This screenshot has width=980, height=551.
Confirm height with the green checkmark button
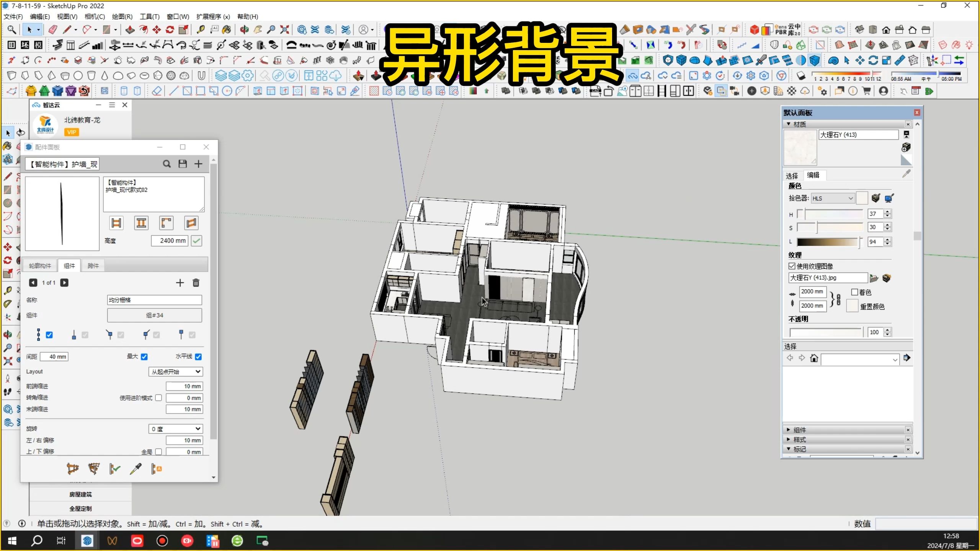point(197,241)
